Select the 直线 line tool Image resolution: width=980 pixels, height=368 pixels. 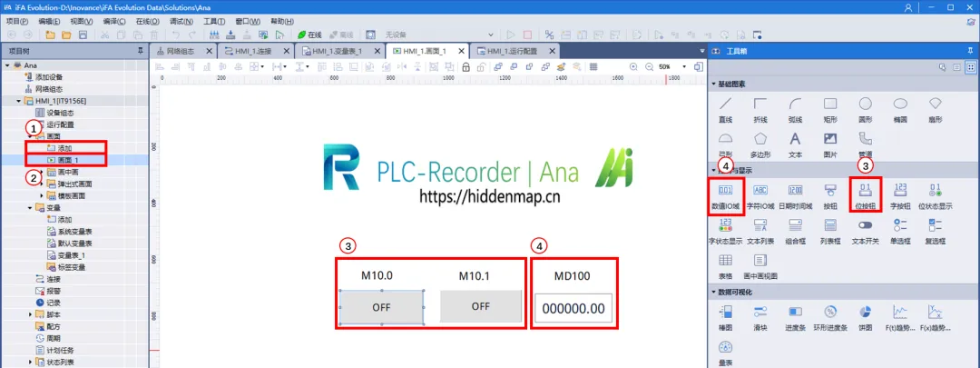coord(726,109)
